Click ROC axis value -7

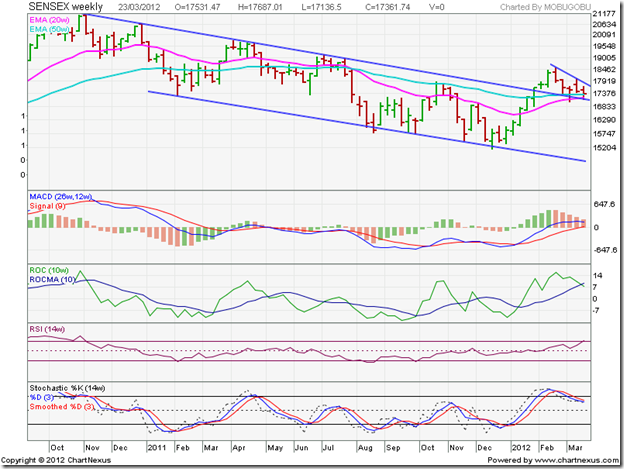point(596,310)
